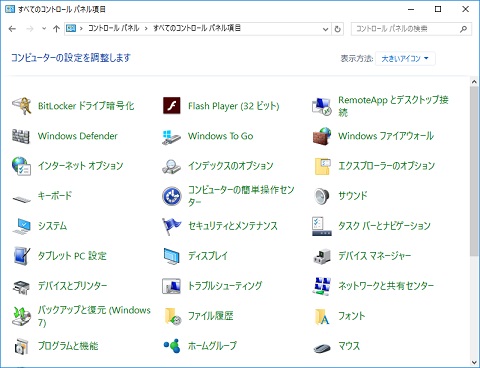
Task: Click the コントロール パネル breadcrumb
Action: (x=113, y=28)
